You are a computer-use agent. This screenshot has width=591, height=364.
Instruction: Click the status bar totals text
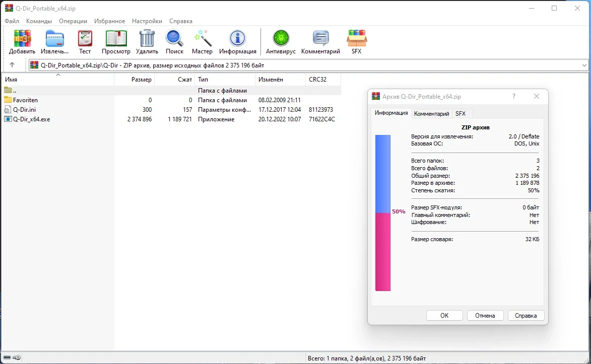pyautogui.click(x=367, y=358)
